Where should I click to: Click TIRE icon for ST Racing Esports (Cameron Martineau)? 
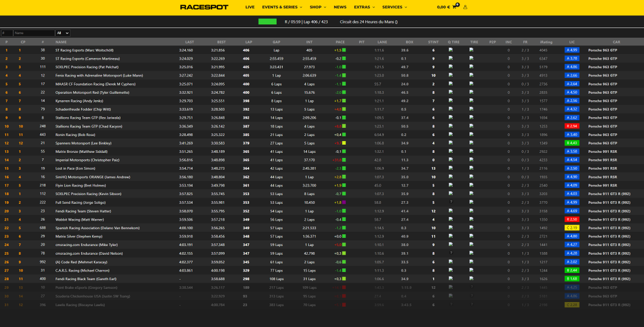pos(471,58)
